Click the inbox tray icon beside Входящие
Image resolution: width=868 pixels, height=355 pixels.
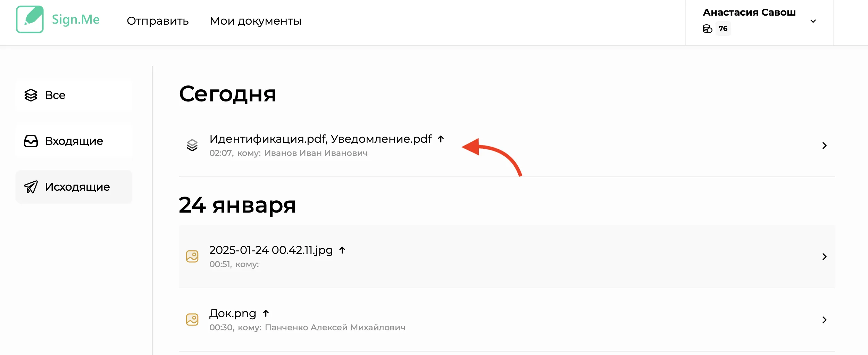click(31, 141)
